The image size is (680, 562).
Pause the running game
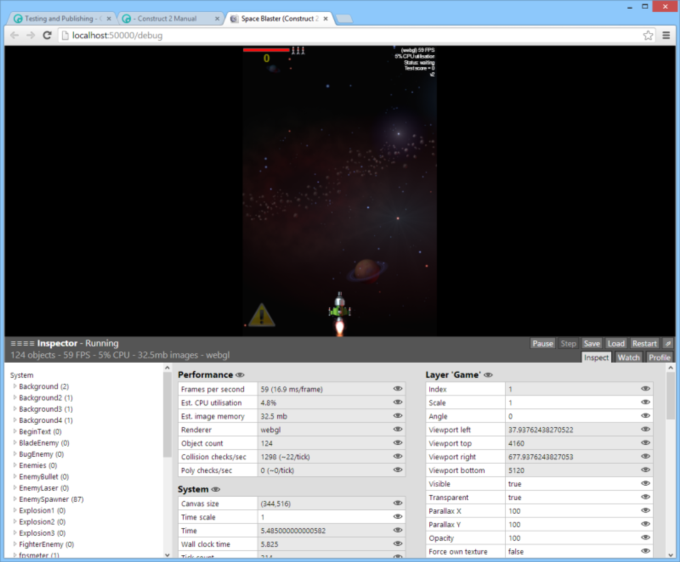click(542, 343)
